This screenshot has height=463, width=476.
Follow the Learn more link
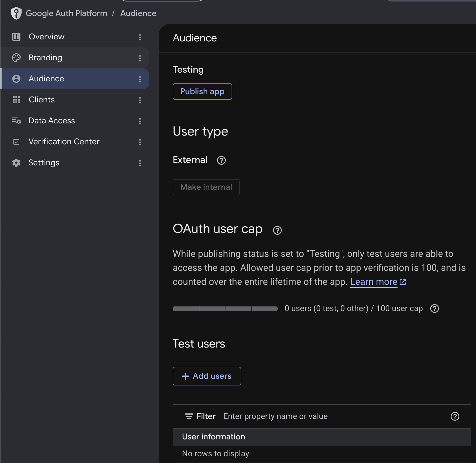pos(374,282)
